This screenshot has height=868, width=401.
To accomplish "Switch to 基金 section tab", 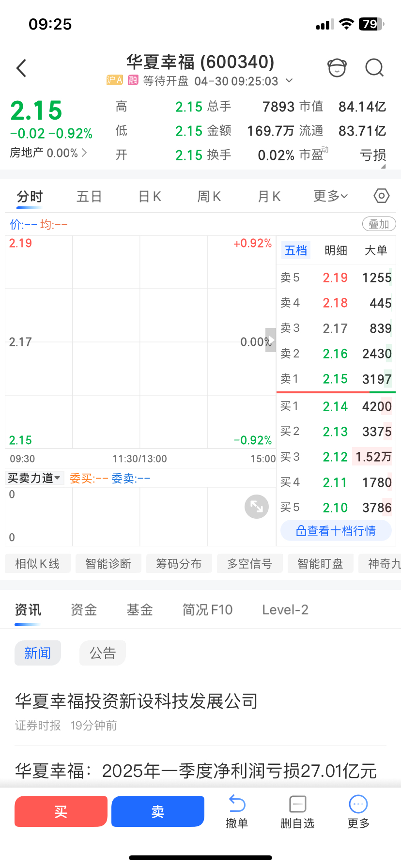I will click(x=139, y=610).
